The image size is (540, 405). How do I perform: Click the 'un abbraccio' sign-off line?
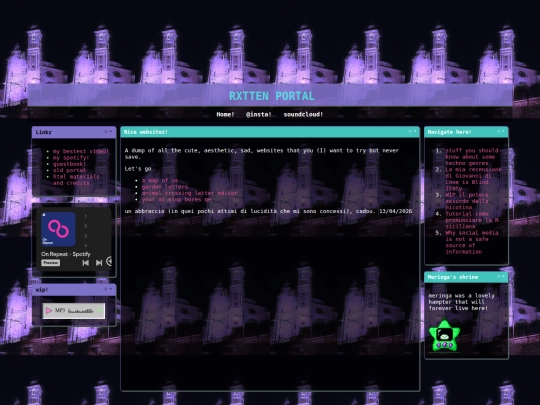tap(268, 211)
